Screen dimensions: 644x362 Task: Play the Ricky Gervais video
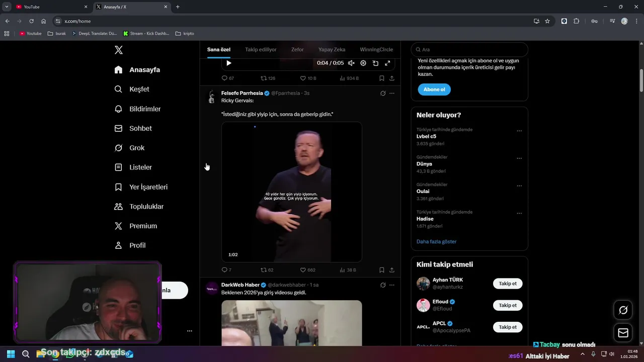pos(292,192)
